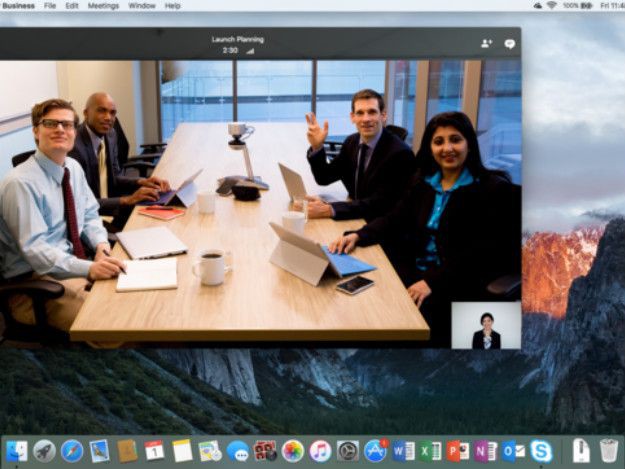Click the Fri clock in menu bar
This screenshot has width=625, height=469.
[x=612, y=6]
